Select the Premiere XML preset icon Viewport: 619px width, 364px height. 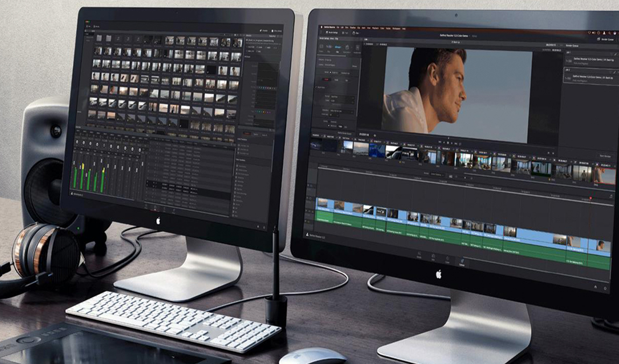pos(357,47)
